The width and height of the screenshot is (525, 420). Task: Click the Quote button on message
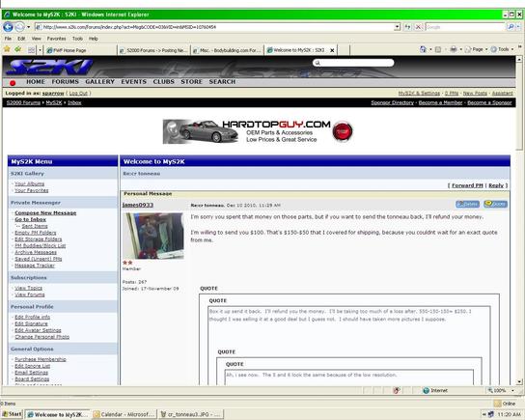495,204
